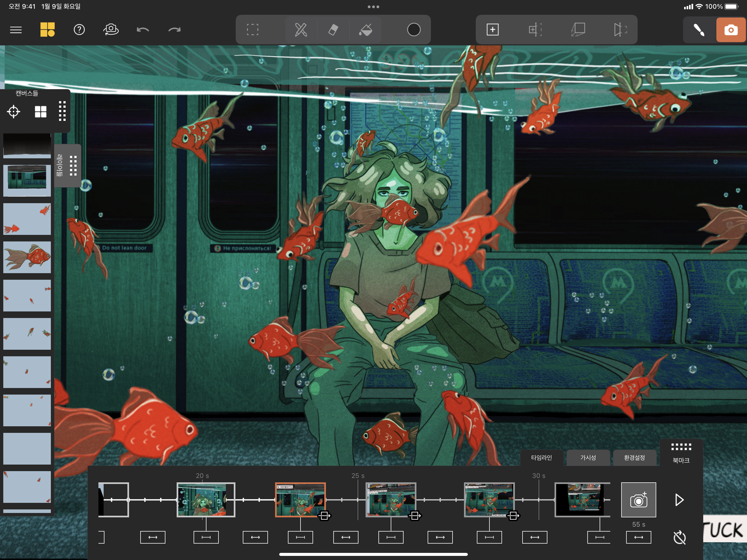Viewport: 747px width, 560px height.
Task: Tap hold-duration button under 20 s keyframe
Action: pos(206,537)
